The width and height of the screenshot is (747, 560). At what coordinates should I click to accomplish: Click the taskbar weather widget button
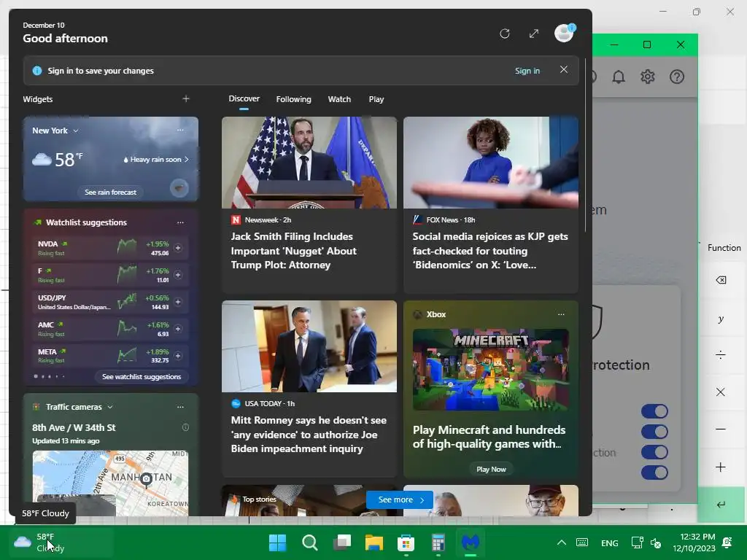(x=60, y=542)
